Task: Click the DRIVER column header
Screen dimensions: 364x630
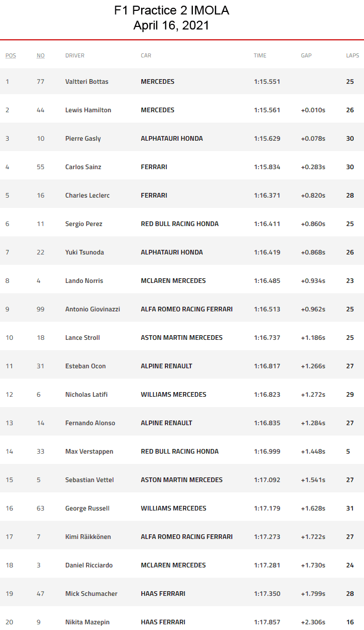Action: [x=74, y=55]
